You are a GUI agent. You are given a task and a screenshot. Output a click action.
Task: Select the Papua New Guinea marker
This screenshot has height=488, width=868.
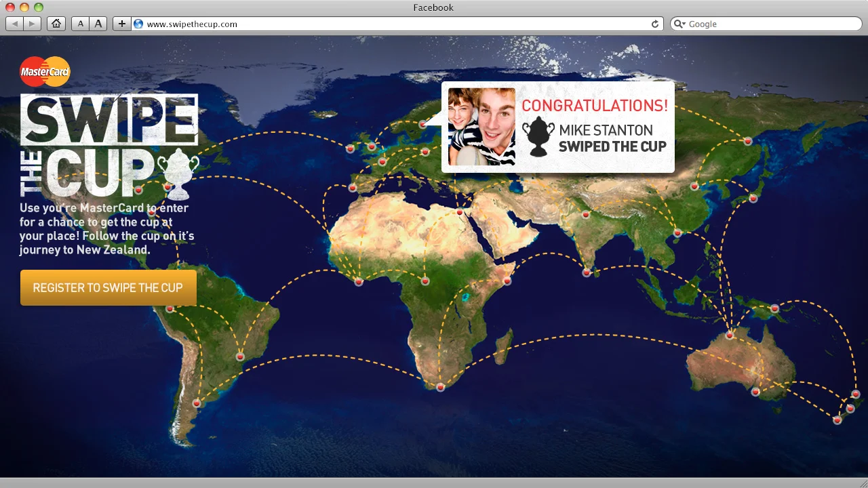coord(774,308)
